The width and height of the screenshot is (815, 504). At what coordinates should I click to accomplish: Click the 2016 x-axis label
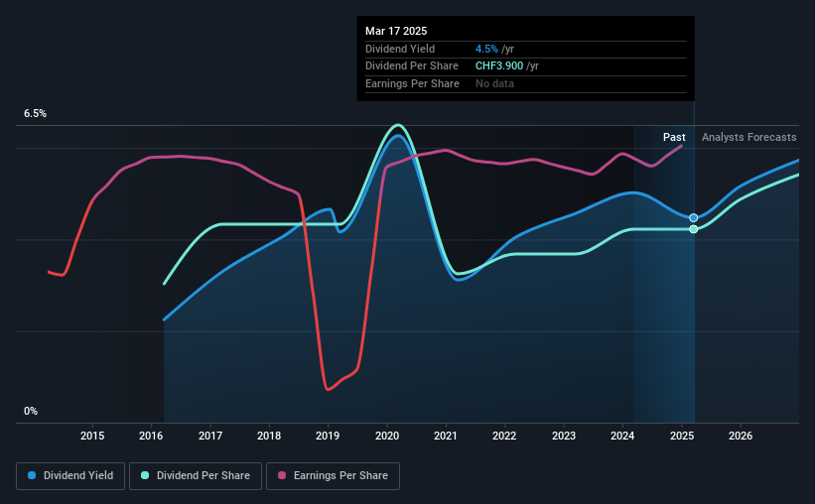(x=151, y=436)
